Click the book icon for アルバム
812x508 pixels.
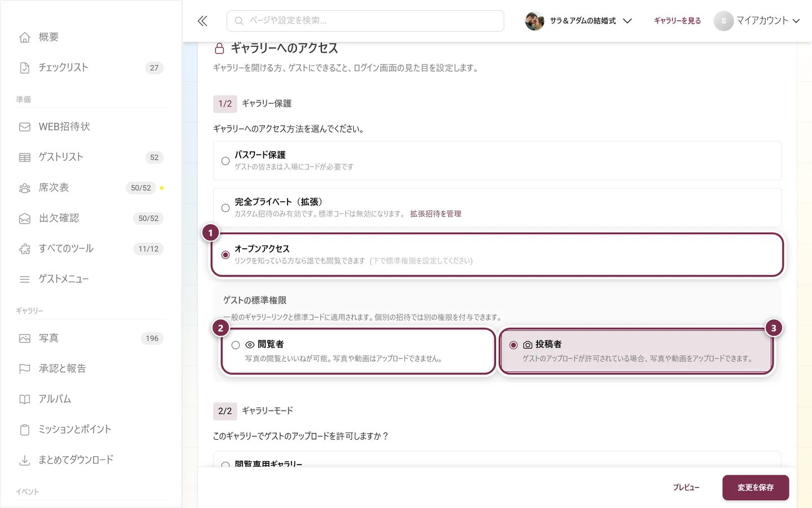tap(25, 400)
